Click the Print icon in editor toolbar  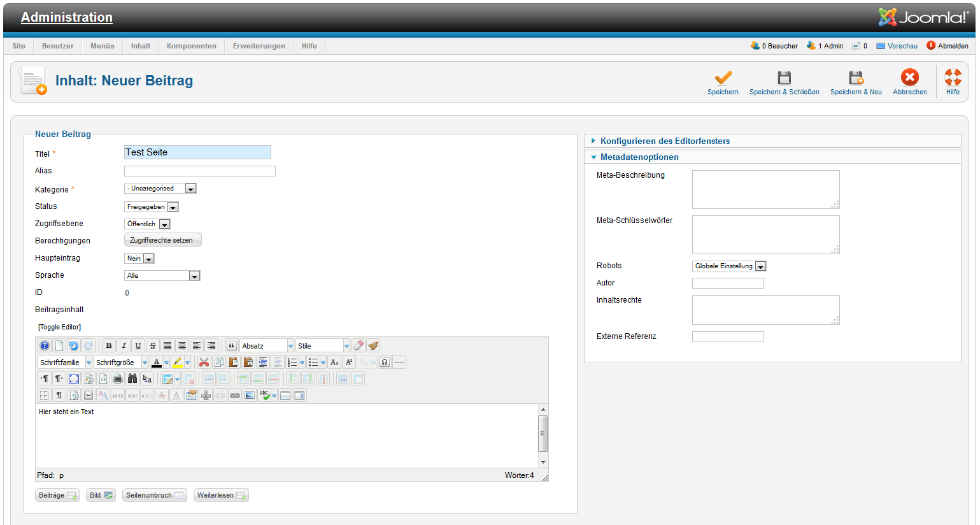tap(118, 379)
